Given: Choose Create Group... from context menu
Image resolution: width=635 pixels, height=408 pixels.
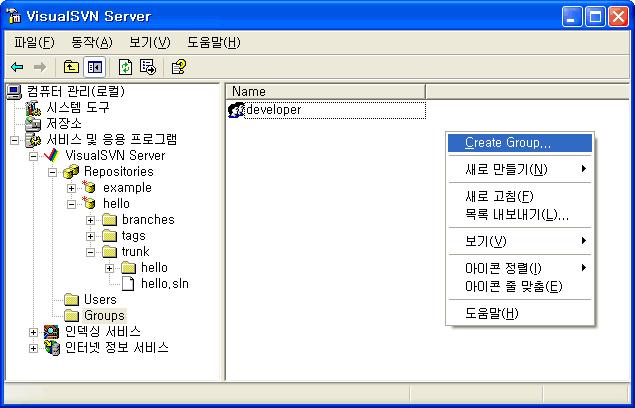Looking at the screenshot, I should tap(508, 143).
